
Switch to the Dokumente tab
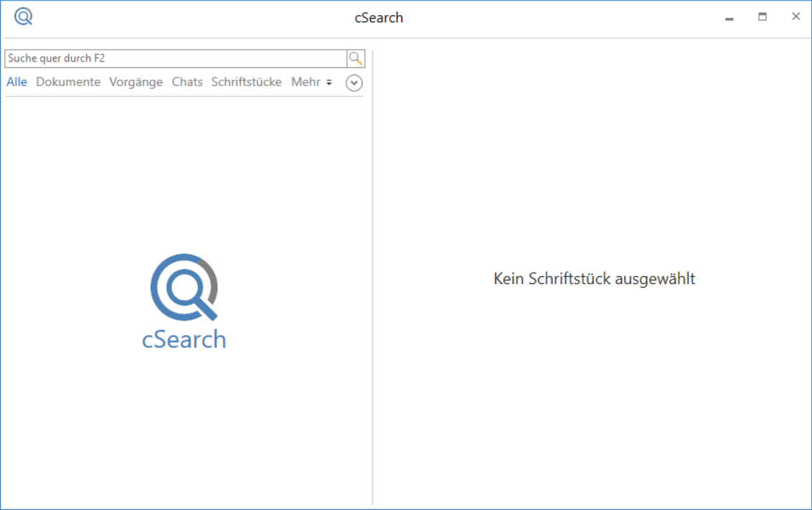68,82
